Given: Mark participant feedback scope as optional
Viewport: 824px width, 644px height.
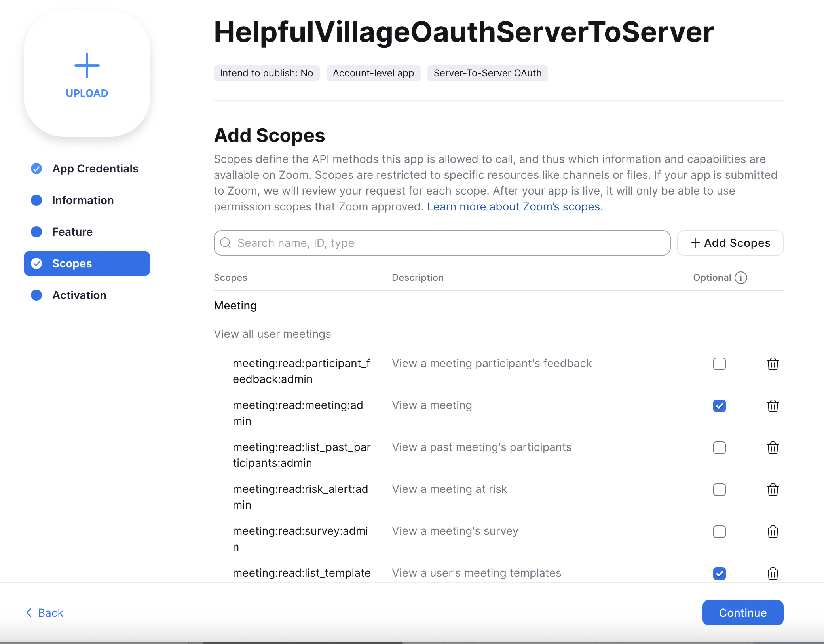Looking at the screenshot, I should pyautogui.click(x=720, y=364).
